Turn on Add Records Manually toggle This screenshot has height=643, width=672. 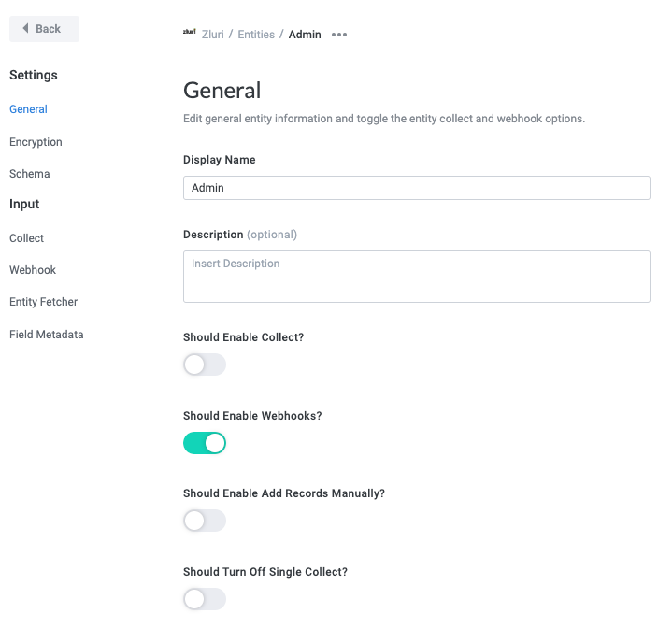(205, 521)
